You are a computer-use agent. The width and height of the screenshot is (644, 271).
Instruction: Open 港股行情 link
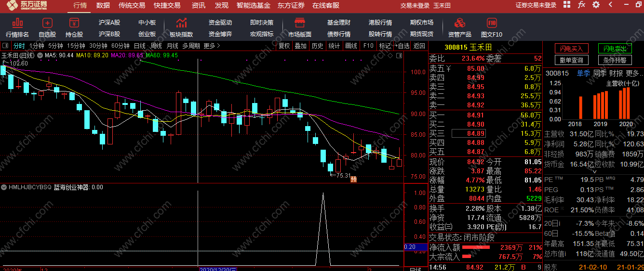[380, 23]
